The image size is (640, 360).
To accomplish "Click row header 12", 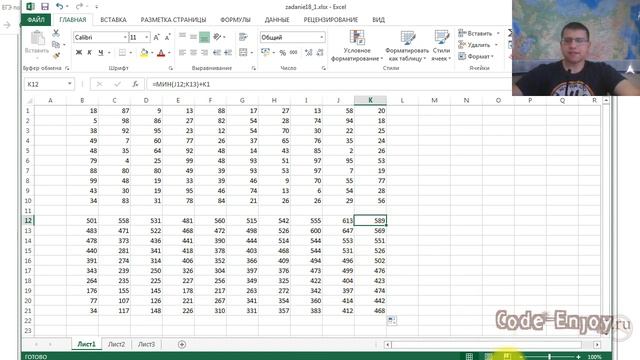I will coord(28,220).
